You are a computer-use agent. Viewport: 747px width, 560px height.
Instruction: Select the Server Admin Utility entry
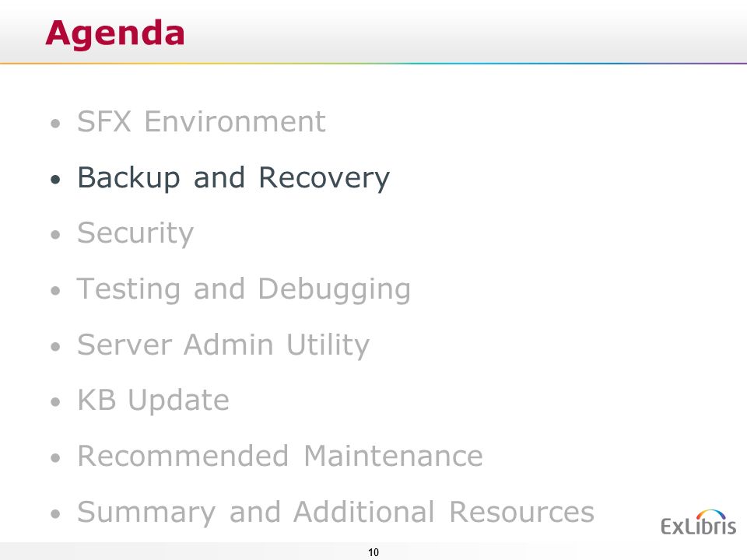click(223, 345)
